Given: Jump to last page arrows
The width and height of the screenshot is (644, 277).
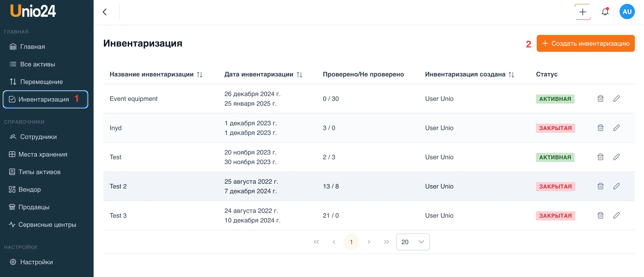Looking at the screenshot, I should (386, 242).
